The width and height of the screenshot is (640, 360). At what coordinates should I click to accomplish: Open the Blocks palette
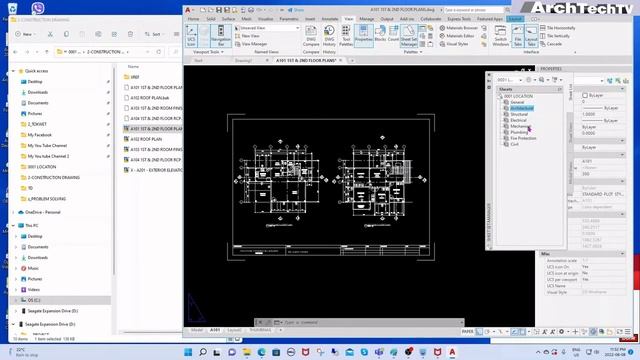click(380, 34)
